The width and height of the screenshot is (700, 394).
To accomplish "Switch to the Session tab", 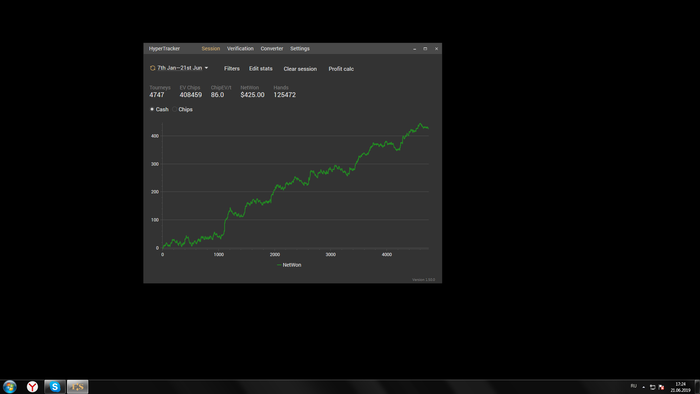I will tap(211, 49).
